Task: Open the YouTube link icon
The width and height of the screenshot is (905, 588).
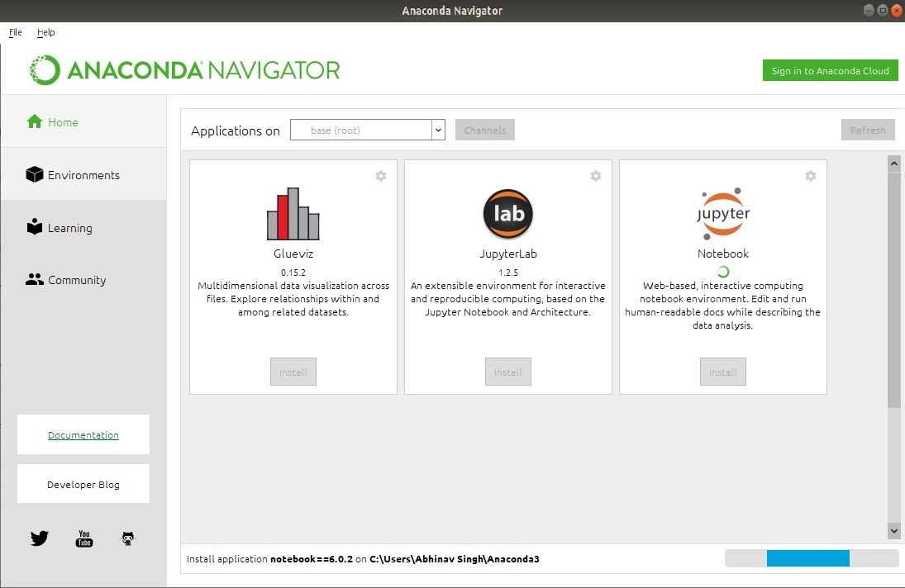Action: click(84, 538)
